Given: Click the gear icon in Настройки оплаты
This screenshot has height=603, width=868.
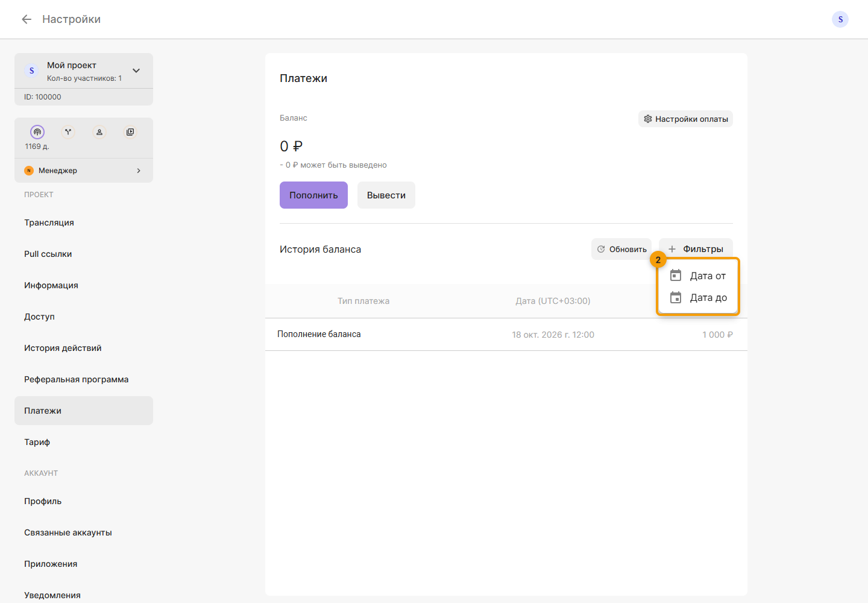Looking at the screenshot, I should [x=648, y=119].
